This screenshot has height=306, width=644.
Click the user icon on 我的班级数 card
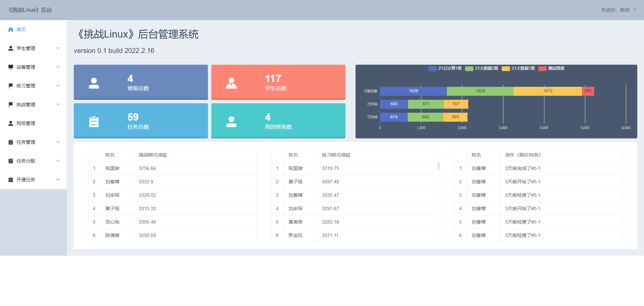tap(231, 122)
